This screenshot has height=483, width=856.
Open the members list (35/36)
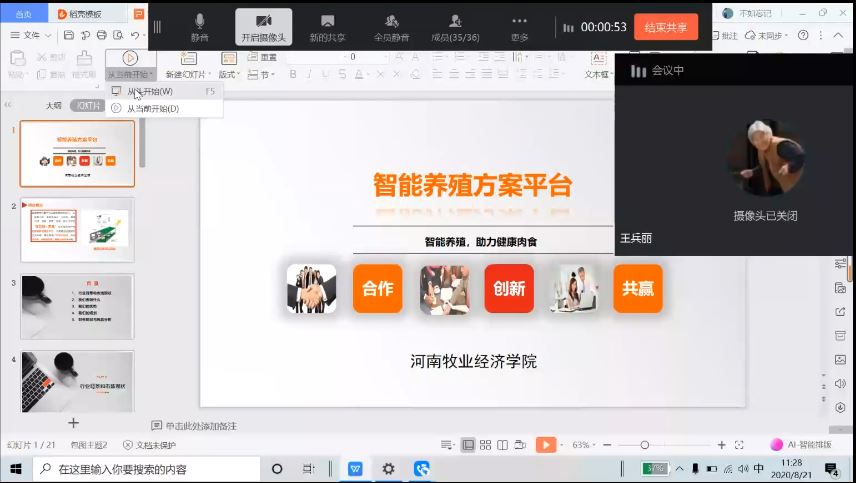[455, 26]
